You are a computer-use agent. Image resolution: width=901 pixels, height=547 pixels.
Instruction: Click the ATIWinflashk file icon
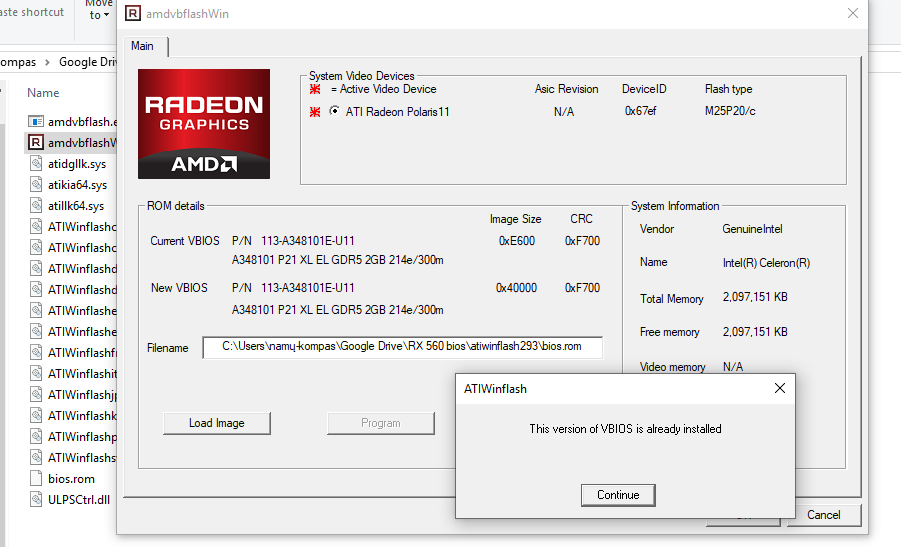(36, 415)
